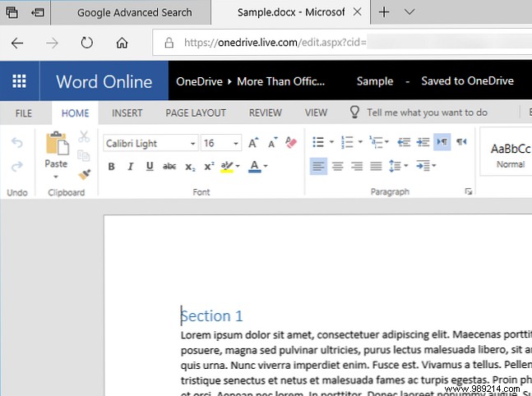Expand the Paste options arrow
The width and height of the screenshot is (532, 396).
pos(56,177)
